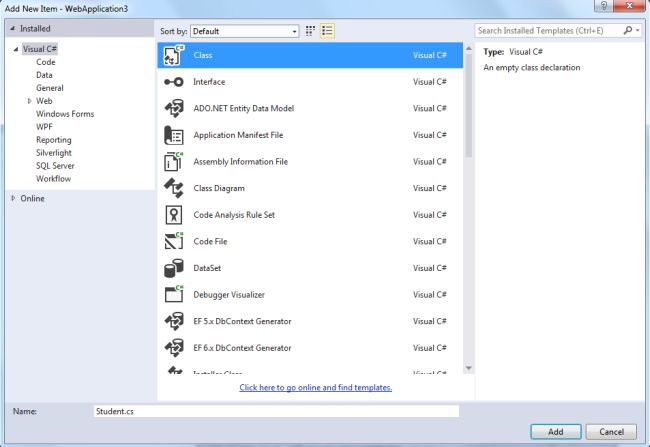This screenshot has width=650, height=447.
Task: Select the Interface template name
Action: pyautogui.click(x=209, y=82)
